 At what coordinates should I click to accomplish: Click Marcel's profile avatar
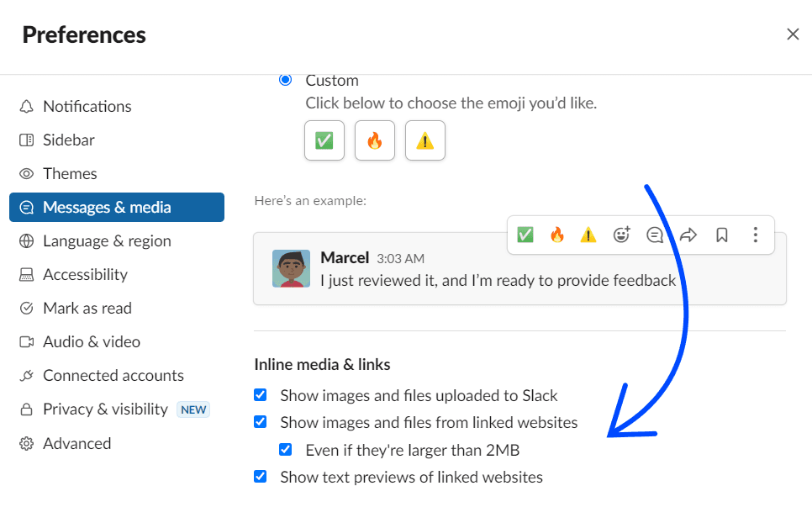point(291,268)
